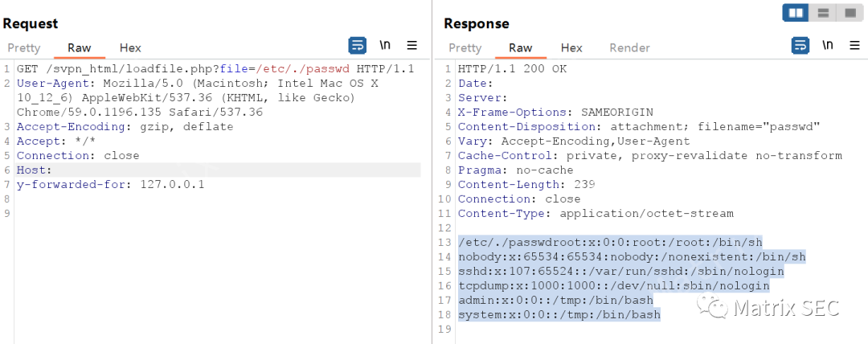Show non-printable \n characters in Request panel
Image resolution: width=868 pixels, height=344 pixels.
pos(385,46)
